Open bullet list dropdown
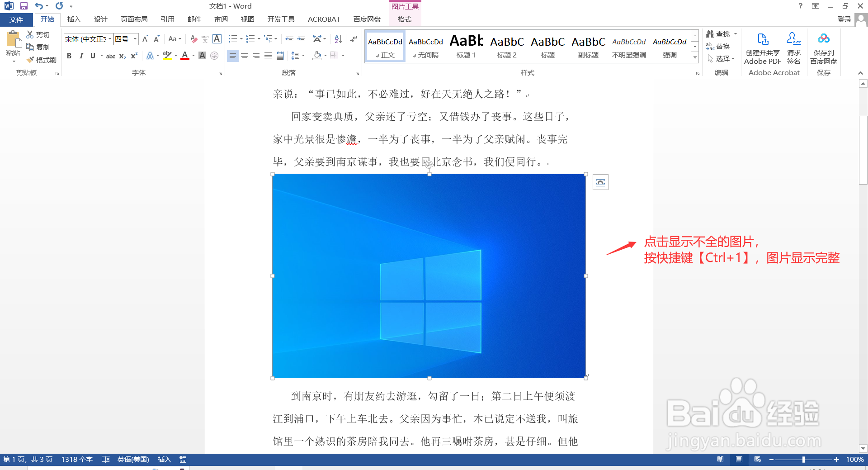Viewport: 868px width, 470px height. click(241, 39)
